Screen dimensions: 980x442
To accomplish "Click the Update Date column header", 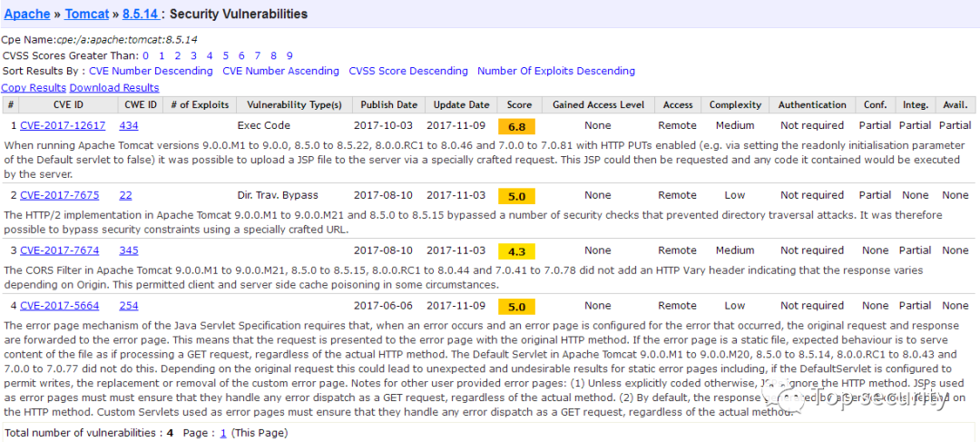I will click(x=461, y=104).
